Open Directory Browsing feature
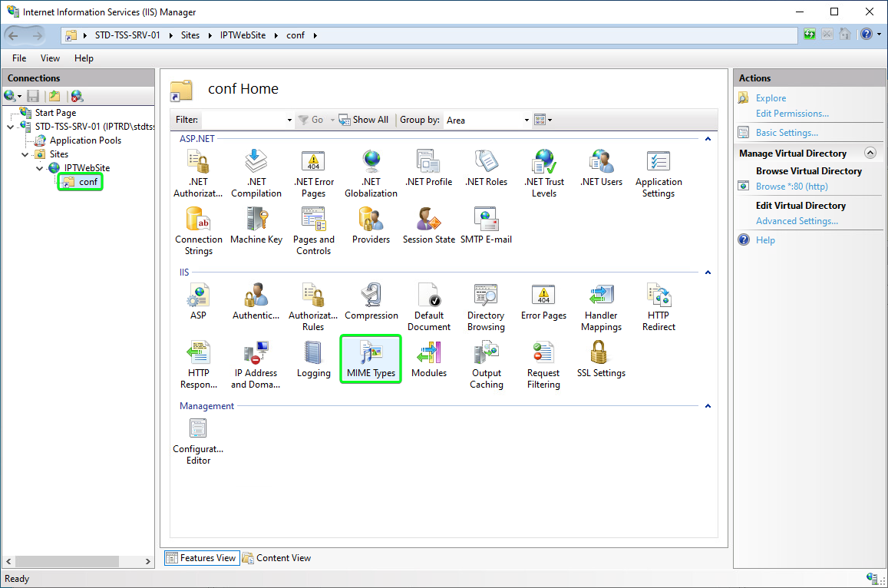Viewport: 888px width, 588px height. pos(486,308)
